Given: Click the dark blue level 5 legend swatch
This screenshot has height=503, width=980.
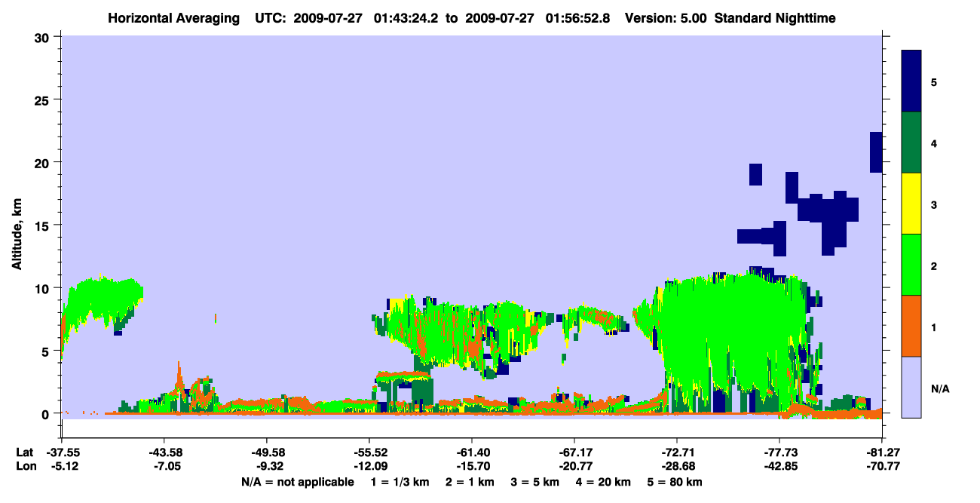Looking at the screenshot, I should click(911, 81).
